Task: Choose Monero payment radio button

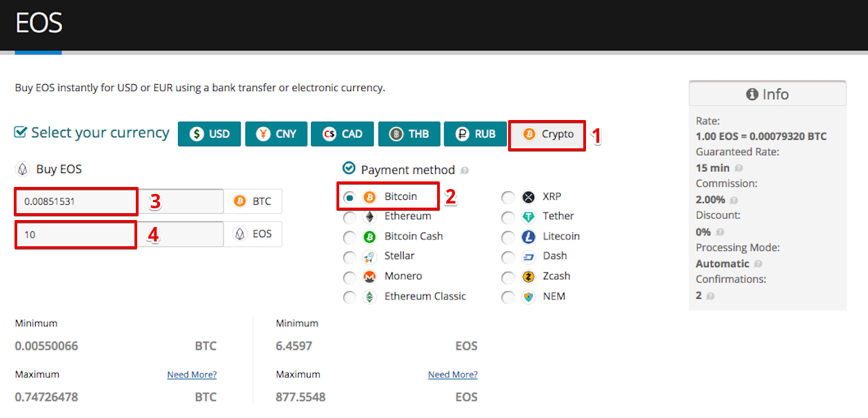Action: (350, 277)
